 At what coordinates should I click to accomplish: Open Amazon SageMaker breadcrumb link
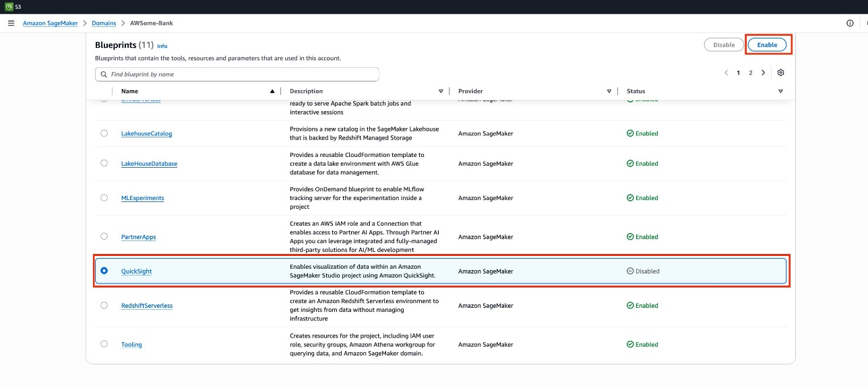click(x=51, y=23)
